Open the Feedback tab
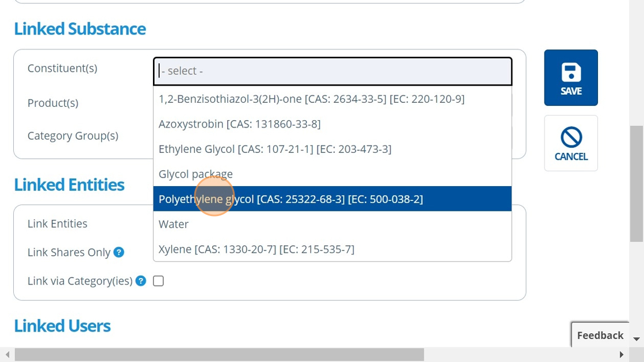The image size is (644, 362). tap(600, 335)
